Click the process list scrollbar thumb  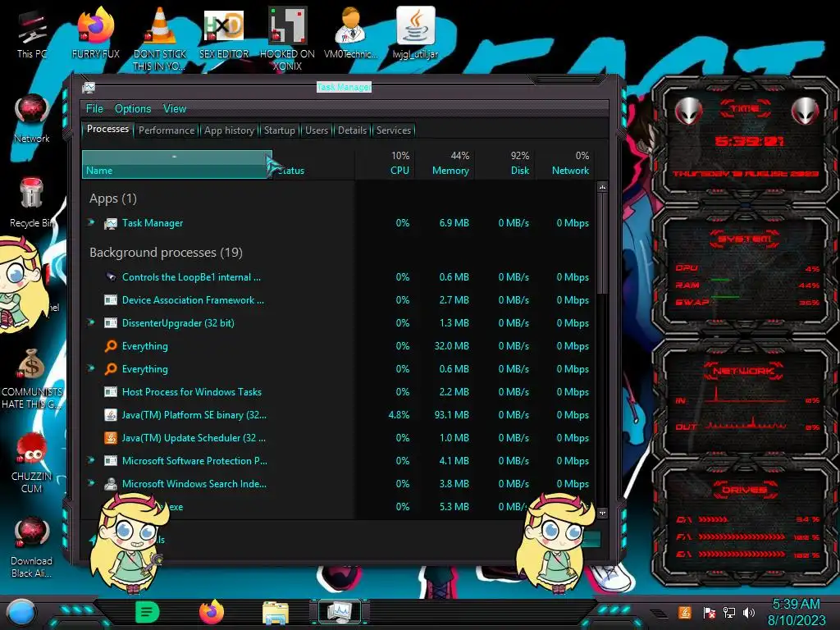click(602, 244)
